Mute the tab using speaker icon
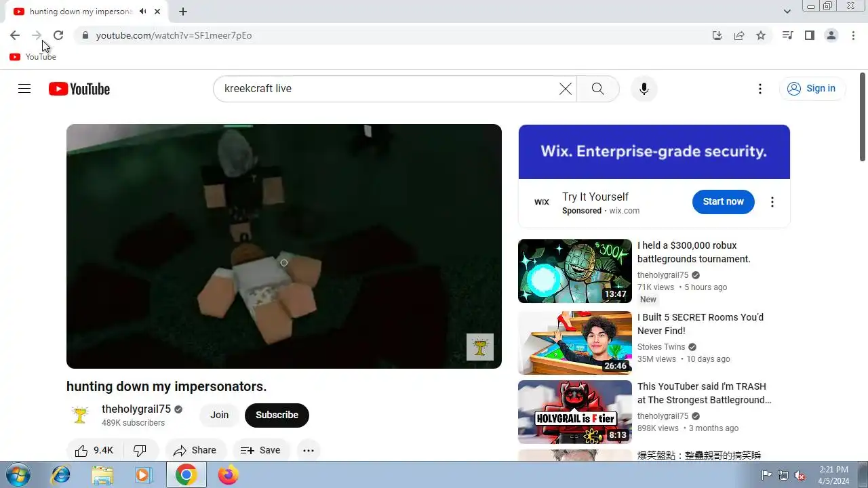This screenshot has height=488, width=868. pyautogui.click(x=143, y=12)
